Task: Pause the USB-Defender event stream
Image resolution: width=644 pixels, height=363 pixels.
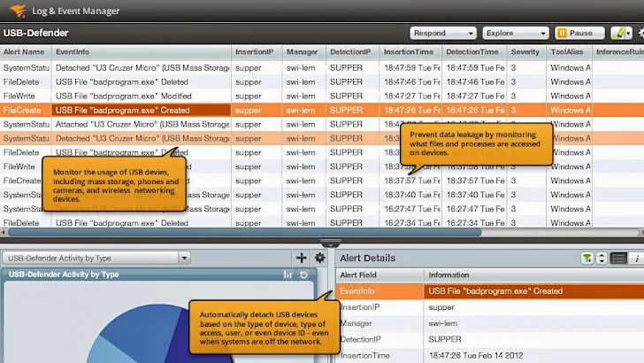Action: pos(579,33)
